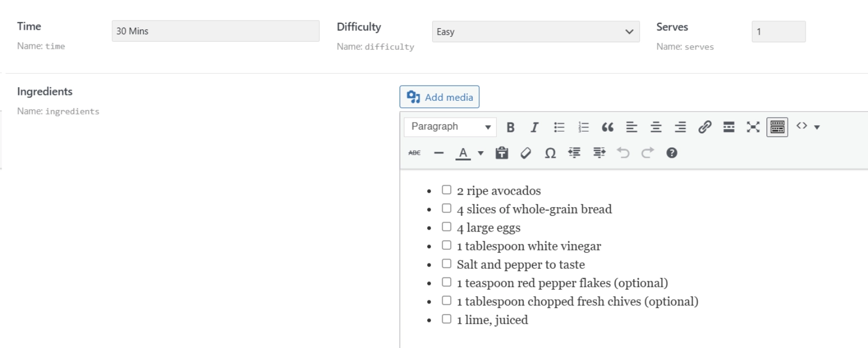868x348 pixels.
Task: Select the text color swatch
Action: [462, 153]
